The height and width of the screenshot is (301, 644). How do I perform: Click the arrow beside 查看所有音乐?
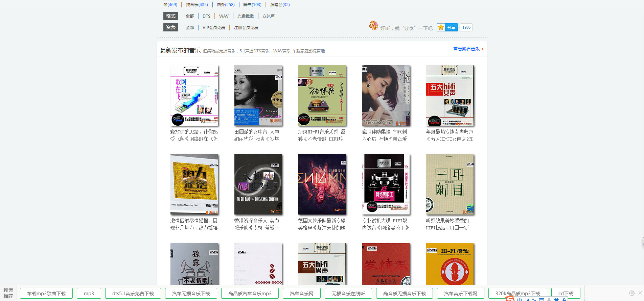coord(482,49)
